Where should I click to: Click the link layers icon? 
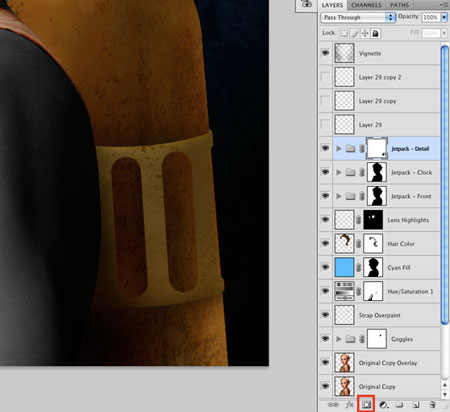[333, 405]
